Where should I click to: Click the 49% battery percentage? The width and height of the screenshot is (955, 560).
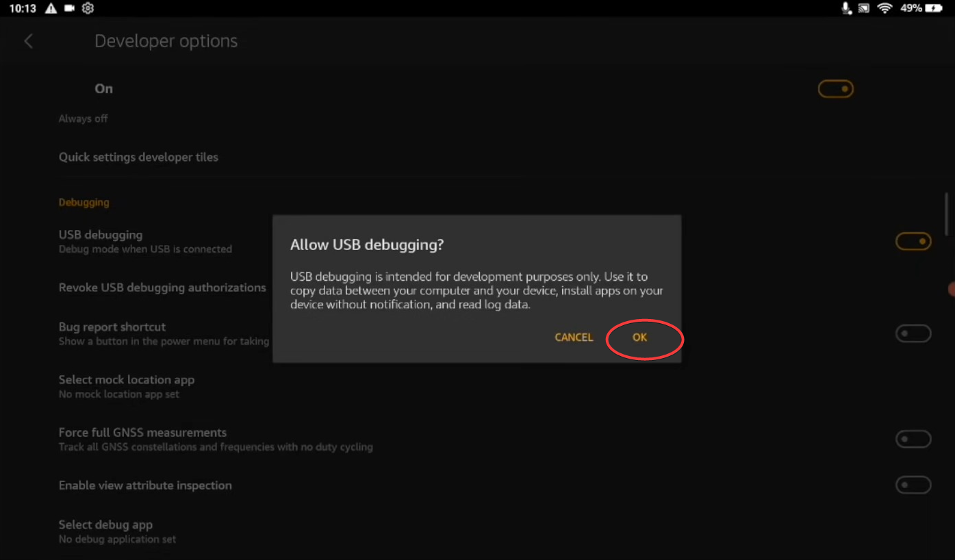tap(911, 8)
